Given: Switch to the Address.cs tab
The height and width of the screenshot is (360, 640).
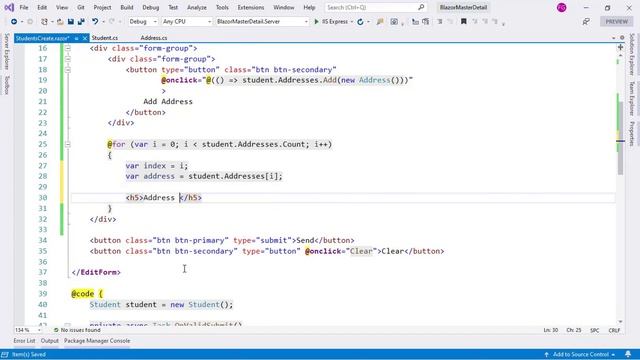Looking at the screenshot, I should 153,38.
